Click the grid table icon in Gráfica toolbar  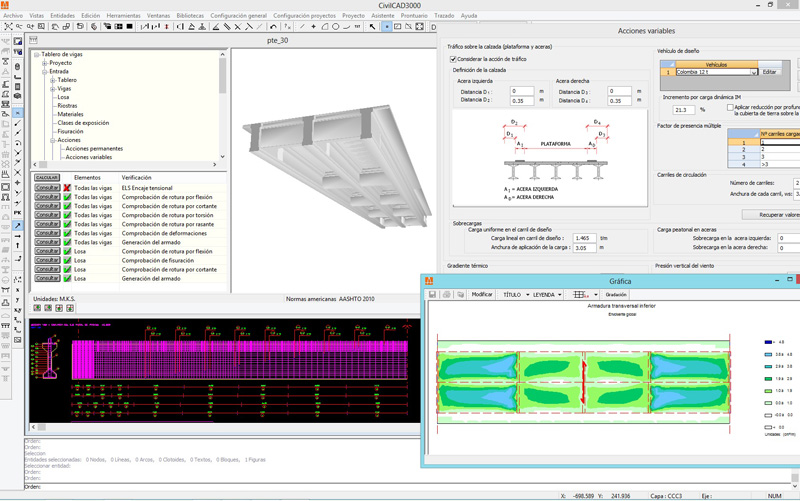(x=580, y=295)
